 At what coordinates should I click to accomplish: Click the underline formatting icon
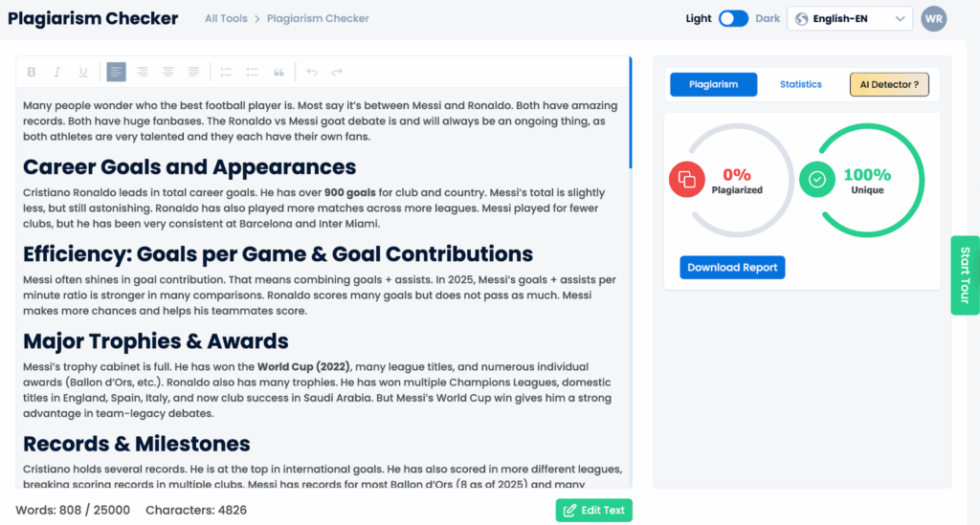tap(83, 72)
